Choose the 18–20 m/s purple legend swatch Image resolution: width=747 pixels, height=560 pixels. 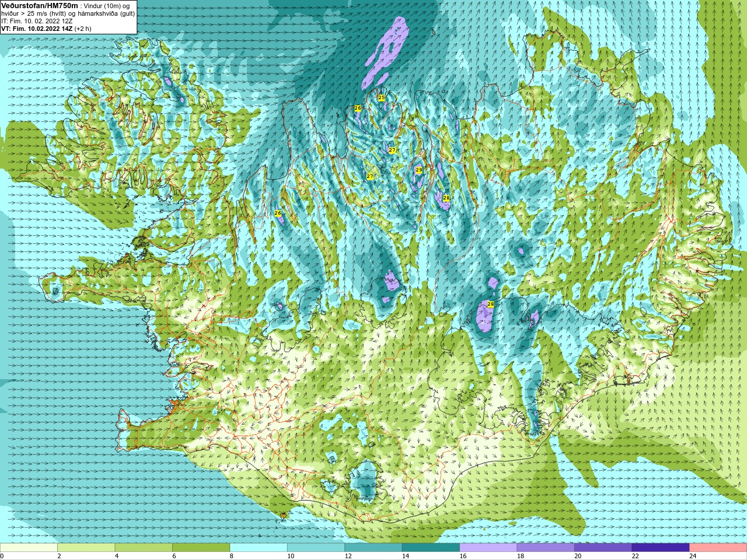pos(546,548)
